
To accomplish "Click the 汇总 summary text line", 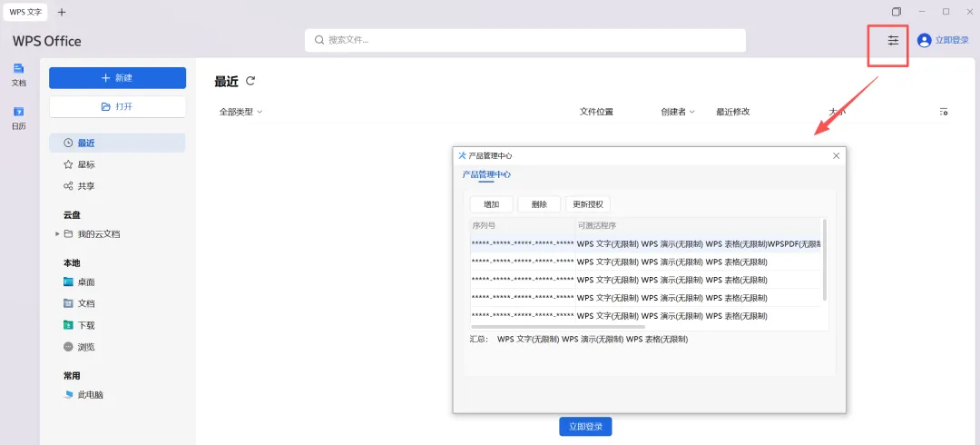I will pyautogui.click(x=579, y=340).
